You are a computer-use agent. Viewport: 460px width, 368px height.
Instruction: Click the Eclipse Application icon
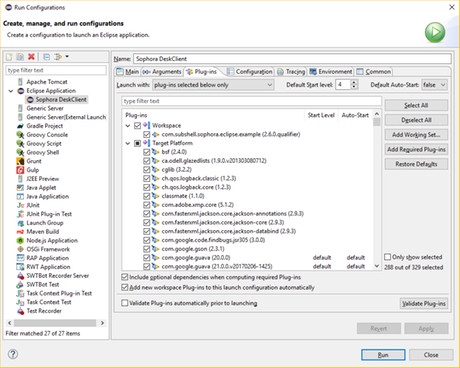(21, 91)
